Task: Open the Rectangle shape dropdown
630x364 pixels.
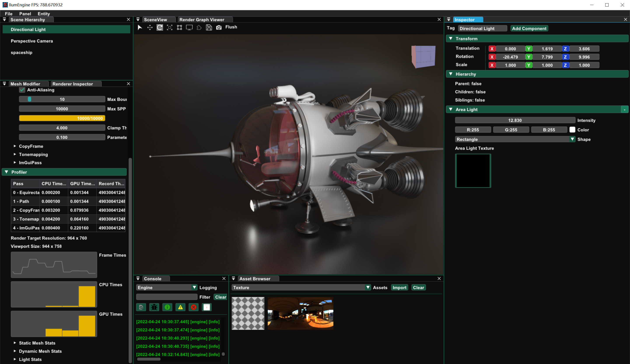Action: [x=515, y=139]
